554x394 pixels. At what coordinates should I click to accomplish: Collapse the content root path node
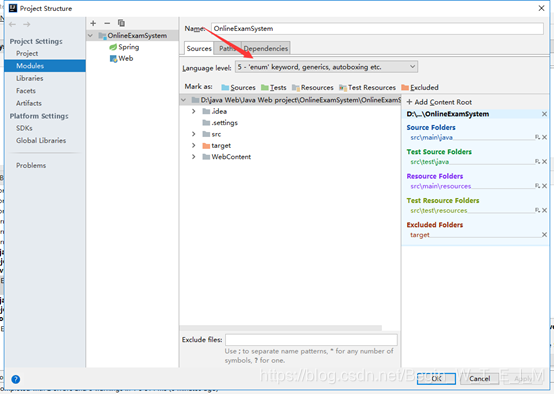(x=183, y=100)
